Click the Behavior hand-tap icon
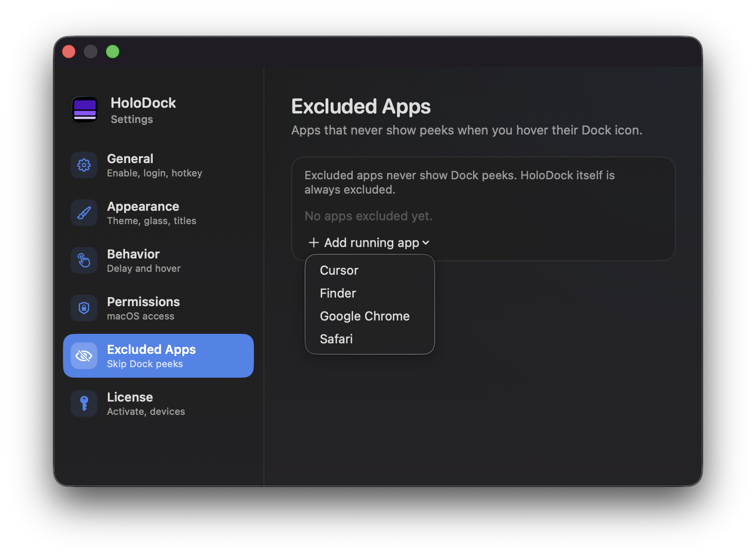Screen dimensions: 756x557 coord(84,260)
